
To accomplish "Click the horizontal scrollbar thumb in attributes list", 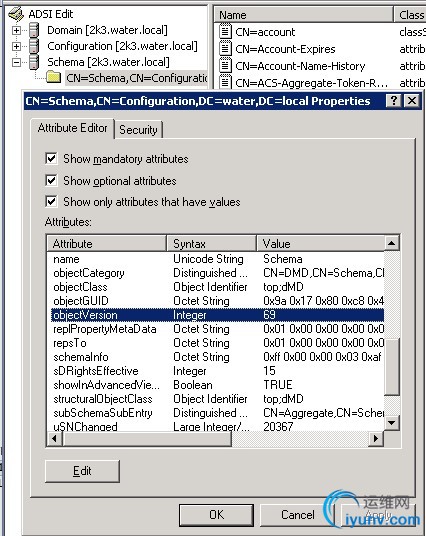I will point(147,438).
